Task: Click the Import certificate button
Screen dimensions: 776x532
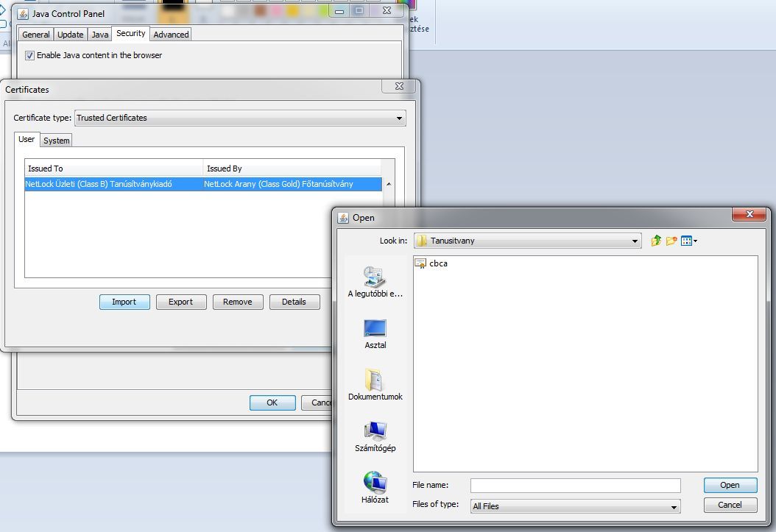Action: pos(124,302)
